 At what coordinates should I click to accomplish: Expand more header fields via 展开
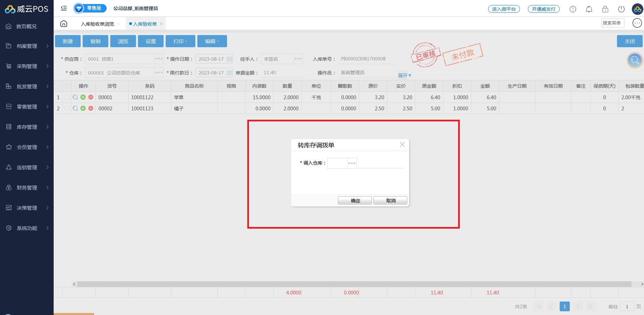[404, 76]
